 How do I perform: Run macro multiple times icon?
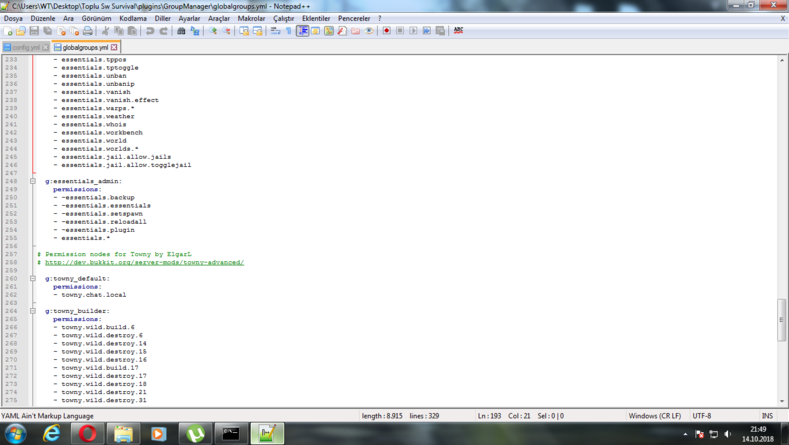(x=427, y=31)
